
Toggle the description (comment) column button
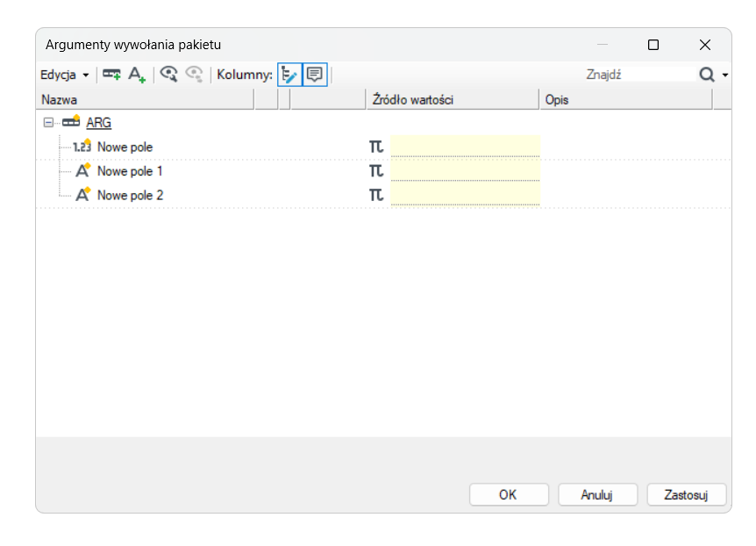point(315,75)
